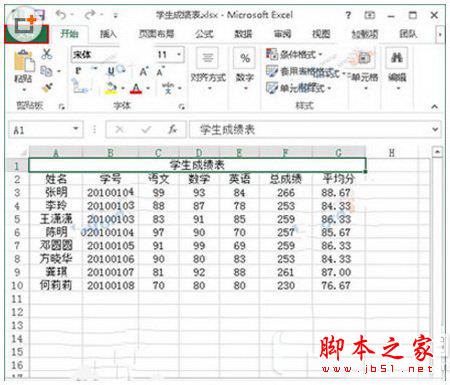Open Cell Styles menu

tap(298, 88)
